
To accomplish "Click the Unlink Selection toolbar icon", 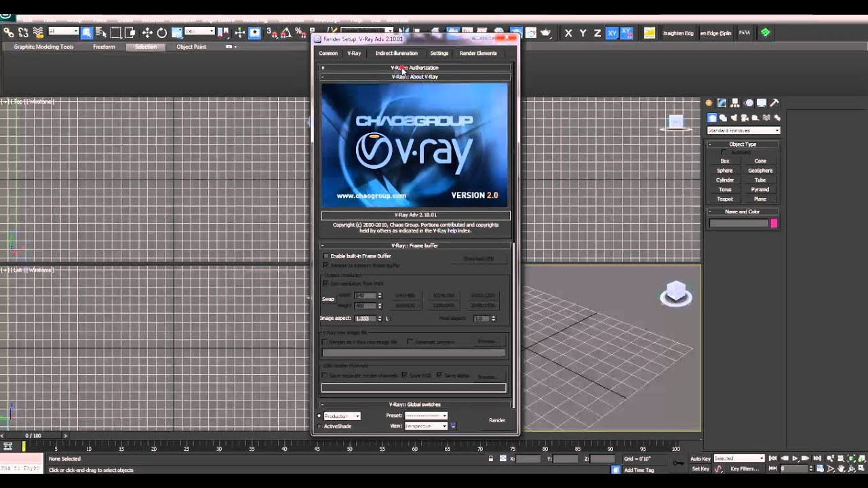I will coord(24,33).
